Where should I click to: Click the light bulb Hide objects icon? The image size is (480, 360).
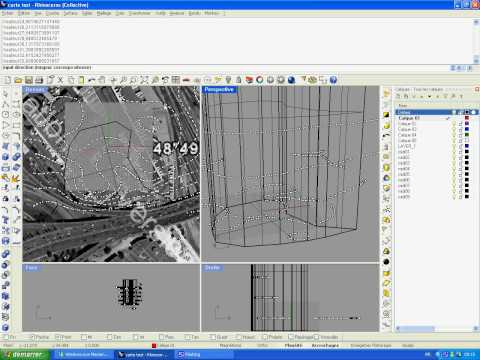point(228,80)
